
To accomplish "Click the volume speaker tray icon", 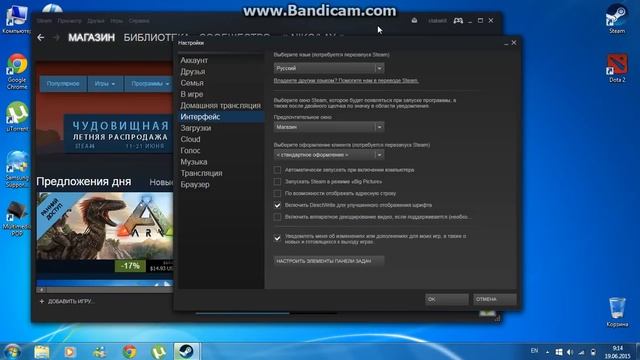I will [570, 352].
